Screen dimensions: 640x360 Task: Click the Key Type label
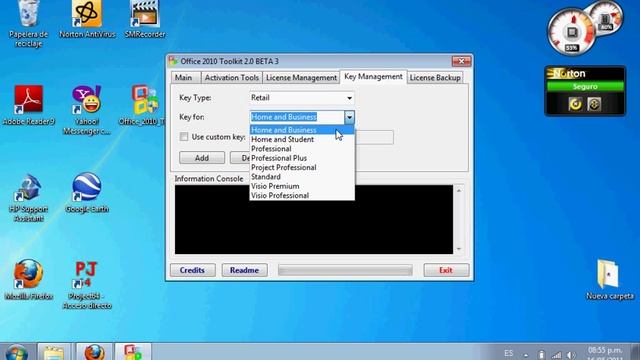[195, 98]
